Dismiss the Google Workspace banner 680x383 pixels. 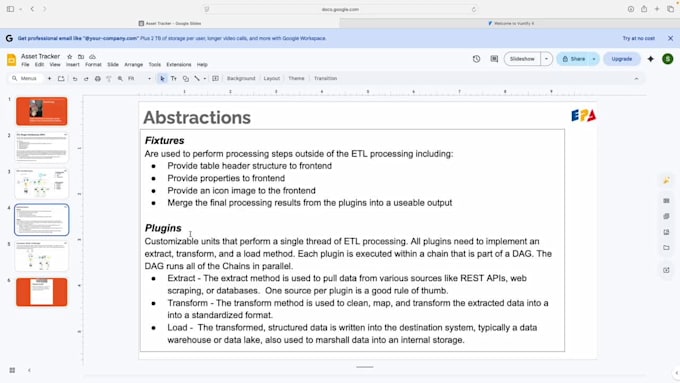pyautogui.click(x=670, y=38)
